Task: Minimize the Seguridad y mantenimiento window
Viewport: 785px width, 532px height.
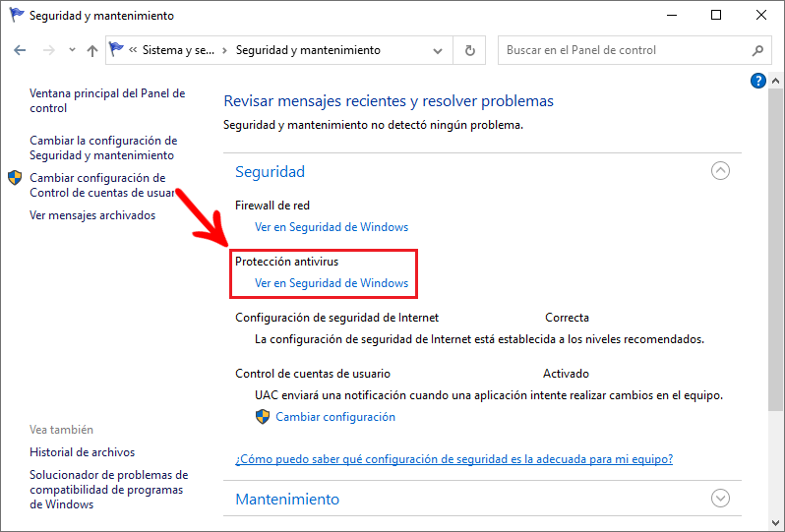Action: point(671,15)
